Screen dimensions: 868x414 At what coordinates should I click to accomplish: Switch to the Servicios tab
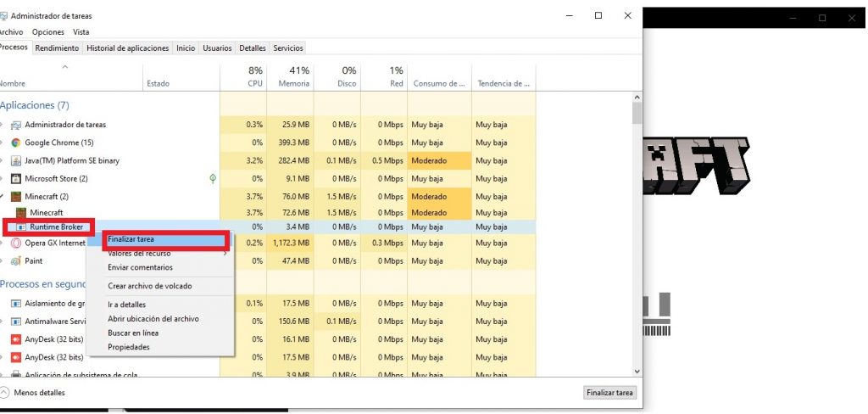pyautogui.click(x=288, y=48)
